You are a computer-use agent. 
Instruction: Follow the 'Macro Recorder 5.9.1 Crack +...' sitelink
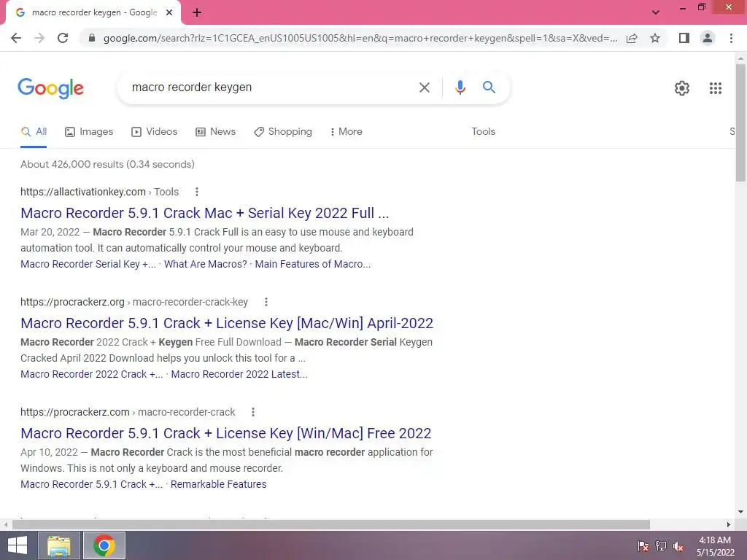tap(91, 484)
